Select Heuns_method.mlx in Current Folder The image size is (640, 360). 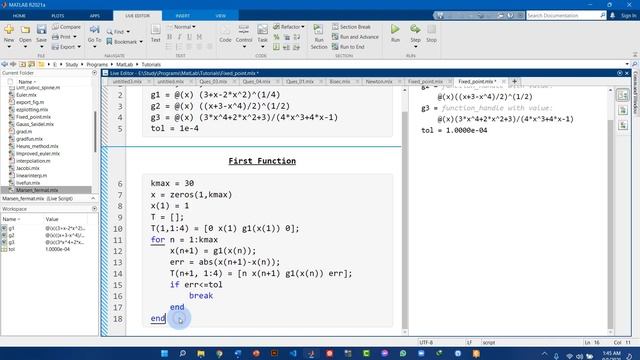pyautogui.click(x=37, y=146)
